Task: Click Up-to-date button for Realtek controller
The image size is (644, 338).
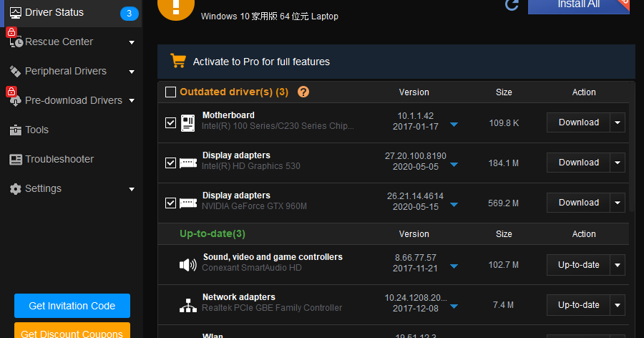Action: click(x=578, y=305)
